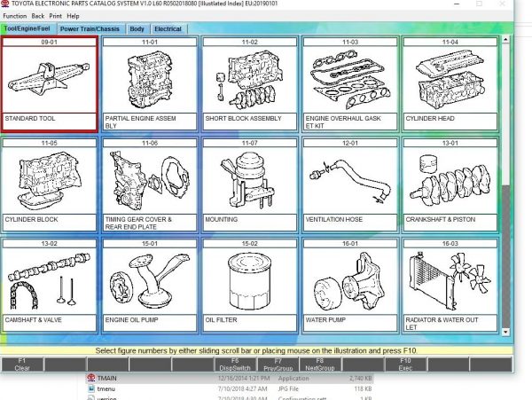Click the figure code 15-02 label
This screenshot has height=400, width=532.
(x=250, y=244)
